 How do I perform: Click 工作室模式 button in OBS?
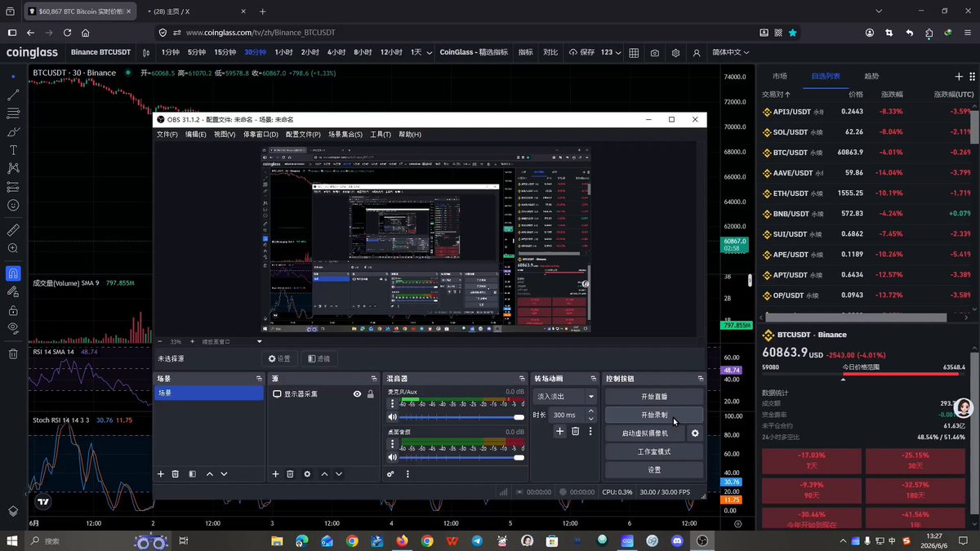pos(654,451)
